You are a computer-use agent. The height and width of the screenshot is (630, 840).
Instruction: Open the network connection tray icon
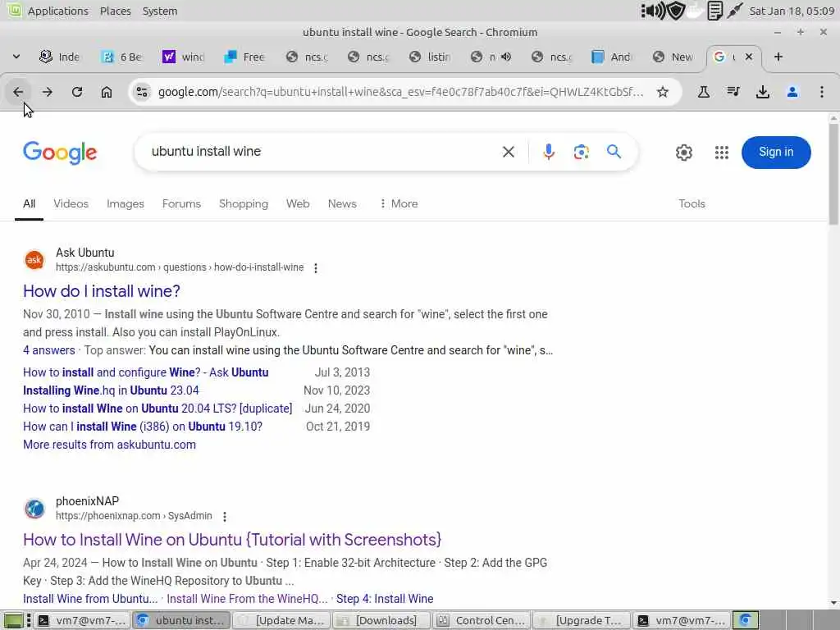pyautogui.click(x=735, y=11)
